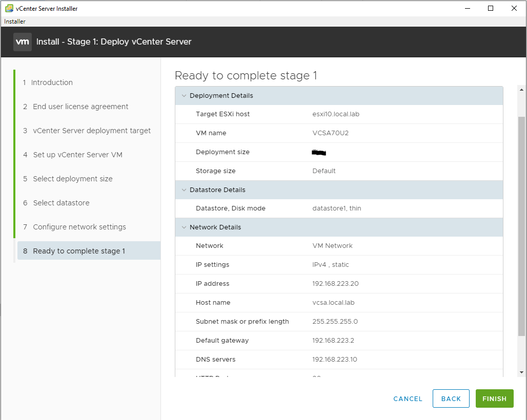Click the scrollbar down arrow
Screen dimensions: 527x420
tap(521, 372)
